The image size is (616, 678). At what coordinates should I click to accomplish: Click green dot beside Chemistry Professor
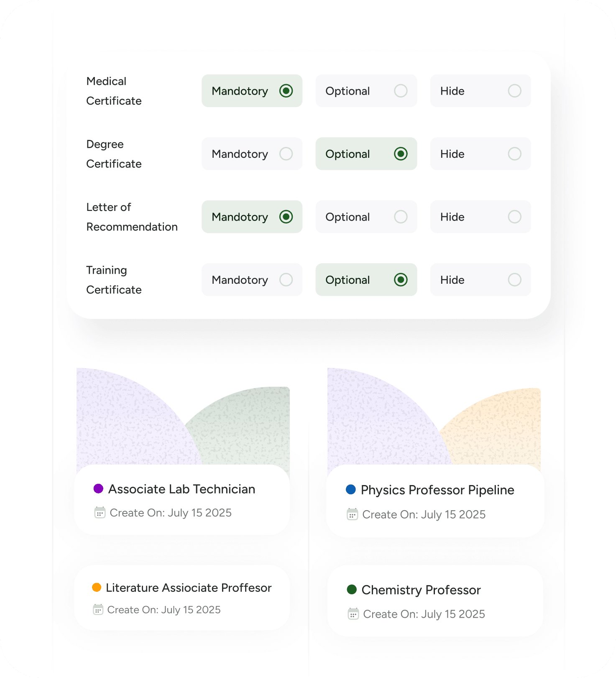pyautogui.click(x=352, y=590)
